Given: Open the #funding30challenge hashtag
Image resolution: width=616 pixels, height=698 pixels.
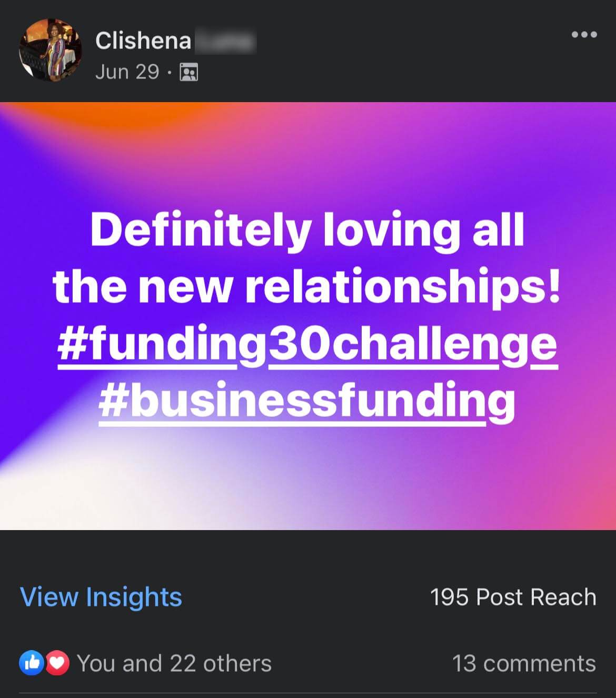Looking at the screenshot, I should [306, 345].
